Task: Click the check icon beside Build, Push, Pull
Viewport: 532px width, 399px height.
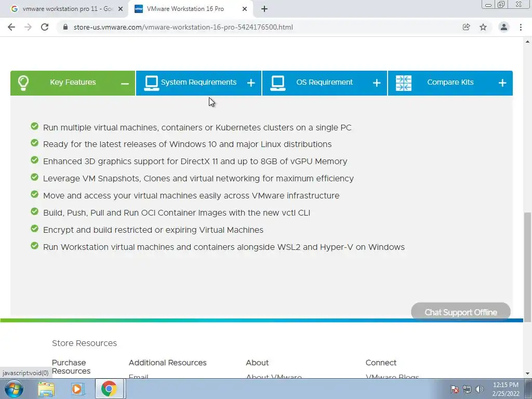Action: (34, 211)
